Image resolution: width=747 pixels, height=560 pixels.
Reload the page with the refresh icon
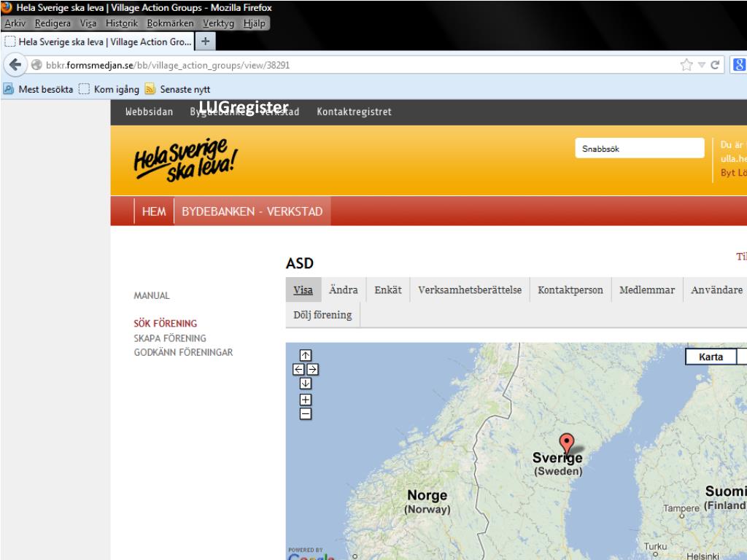click(x=715, y=65)
